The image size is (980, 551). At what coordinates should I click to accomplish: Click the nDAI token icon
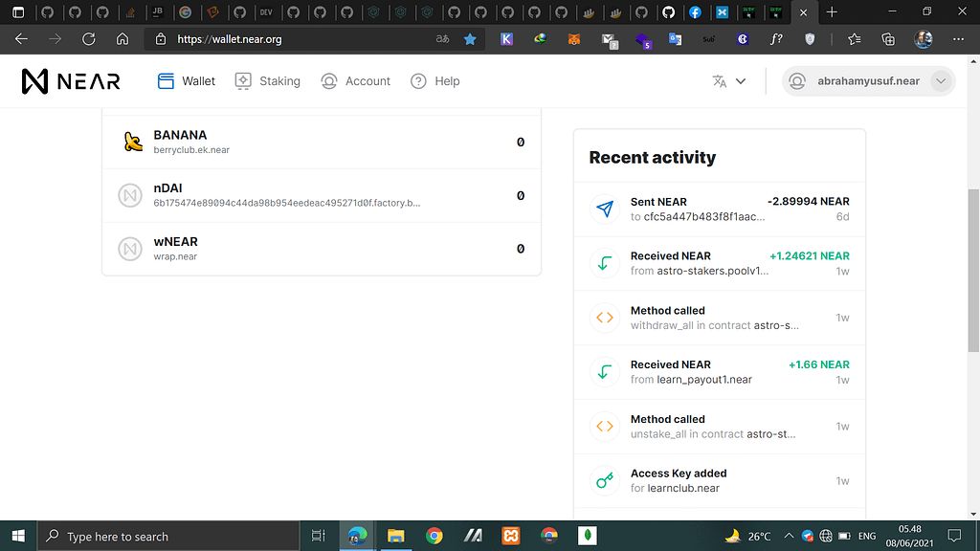130,195
